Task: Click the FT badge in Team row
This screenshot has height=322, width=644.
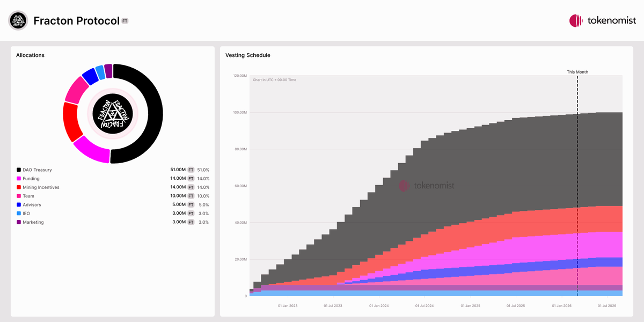Action: point(190,196)
